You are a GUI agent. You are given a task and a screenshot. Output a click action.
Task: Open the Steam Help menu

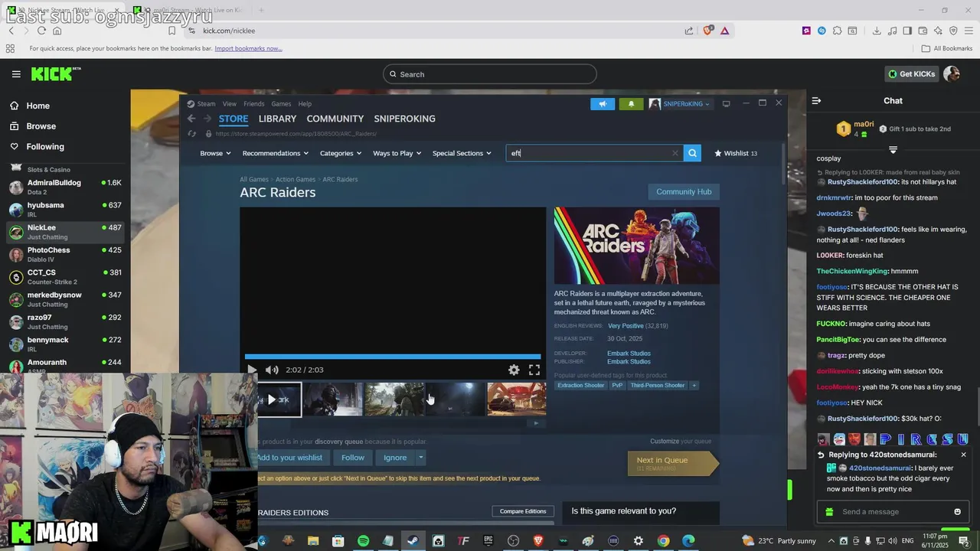click(305, 104)
